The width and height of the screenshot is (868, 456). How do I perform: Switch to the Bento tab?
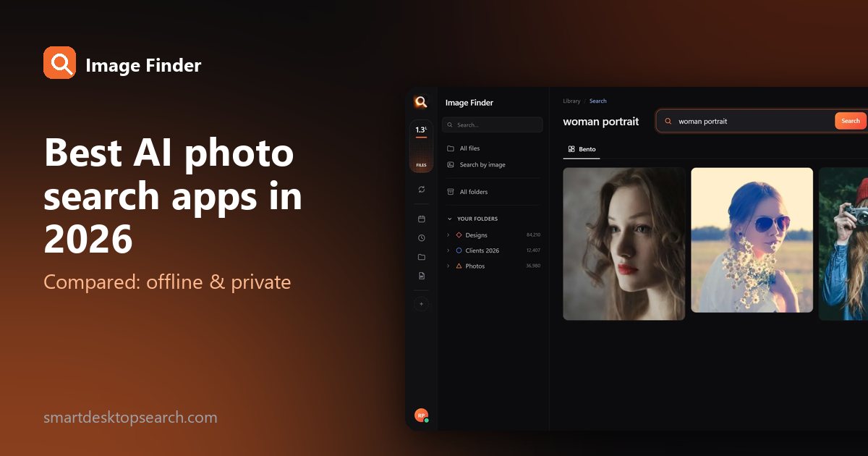click(x=582, y=149)
